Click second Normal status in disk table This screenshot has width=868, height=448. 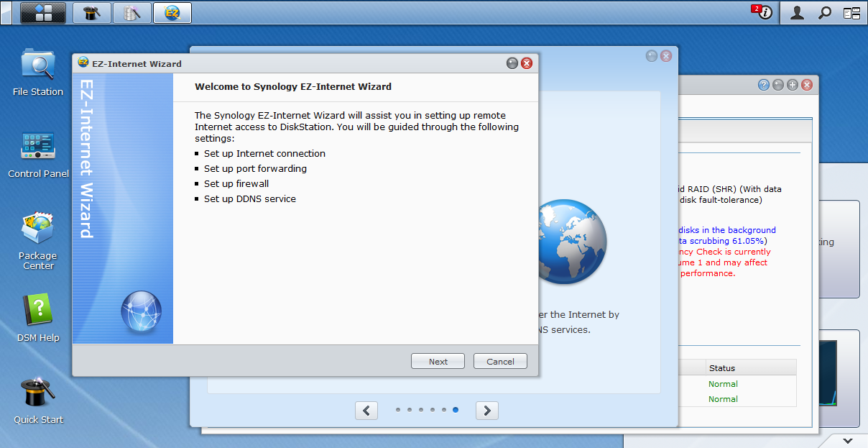(723, 399)
